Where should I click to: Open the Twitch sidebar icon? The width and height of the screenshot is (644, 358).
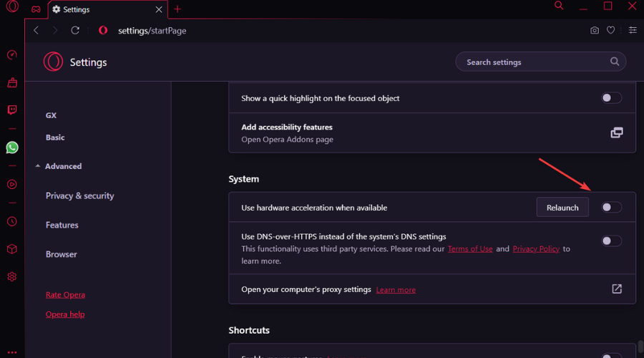click(x=12, y=110)
